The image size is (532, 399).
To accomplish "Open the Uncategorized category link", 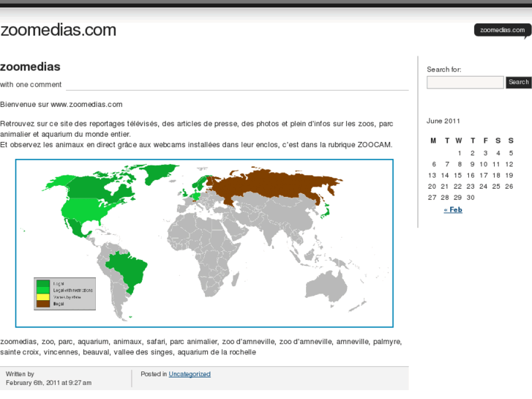I will pyautogui.click(x=190, y=374).
